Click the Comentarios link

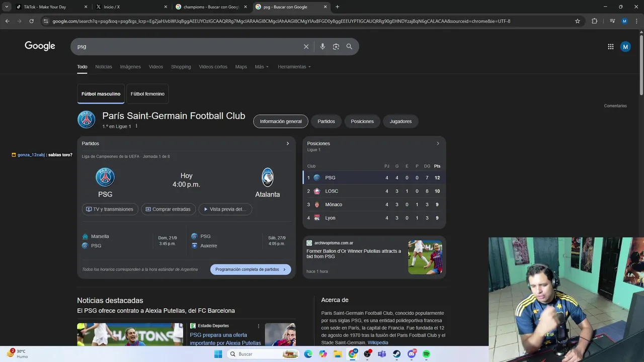pyautogui.click(x=615, y=106)
